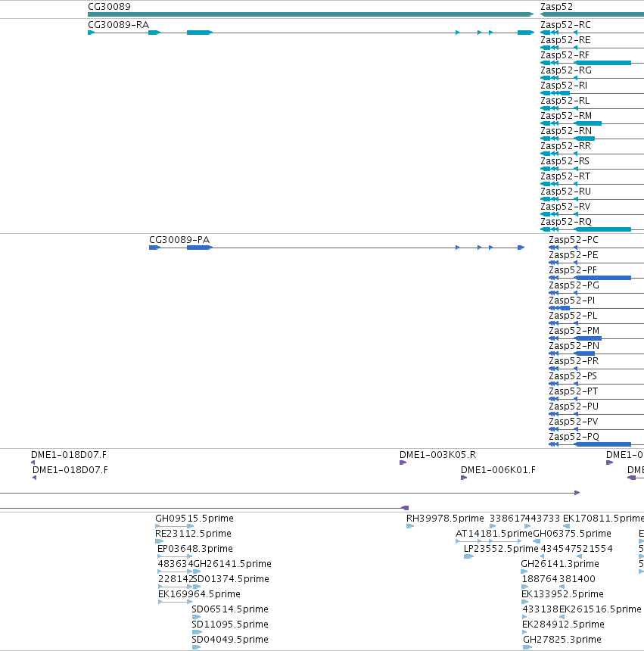Open transcript Zasp52-RR details
The width and height of the screenshot is (644, 651).
(x=565, y=146)
